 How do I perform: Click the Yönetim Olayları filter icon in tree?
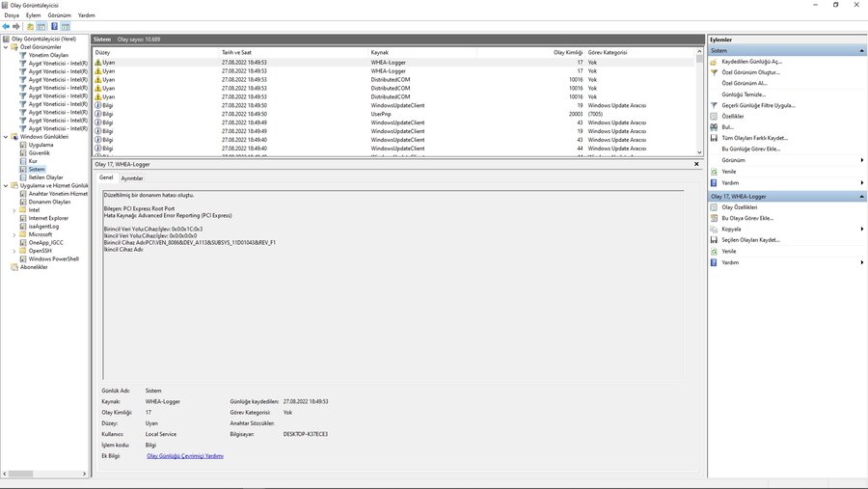pyautogui.click(x=23, y=55)
